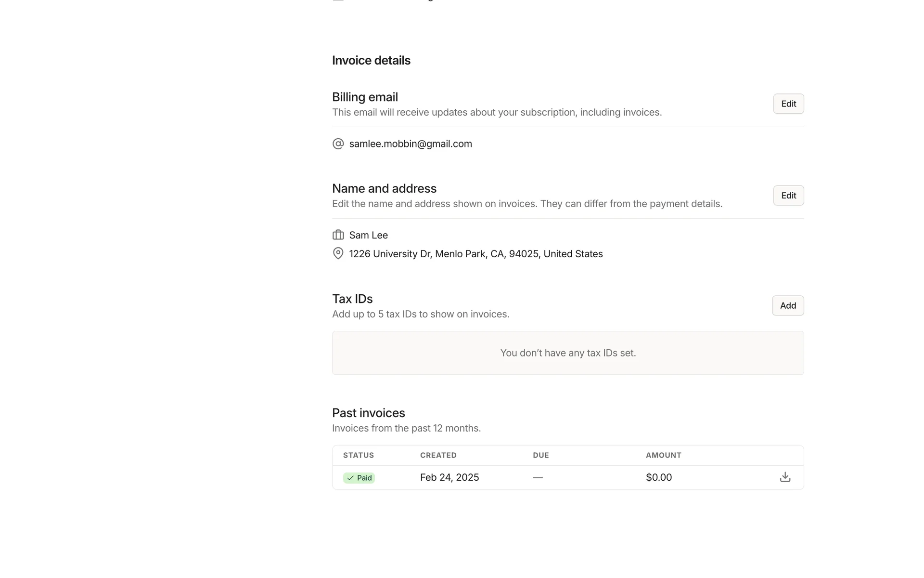
Task: Click the 1226 University Dr address line
Action: coord(476,254)
